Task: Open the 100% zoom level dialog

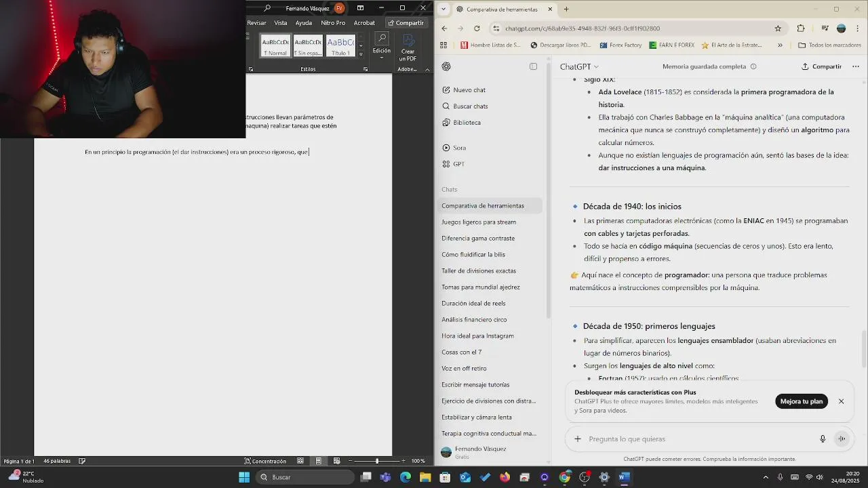Action: click(x=418, y=461)
